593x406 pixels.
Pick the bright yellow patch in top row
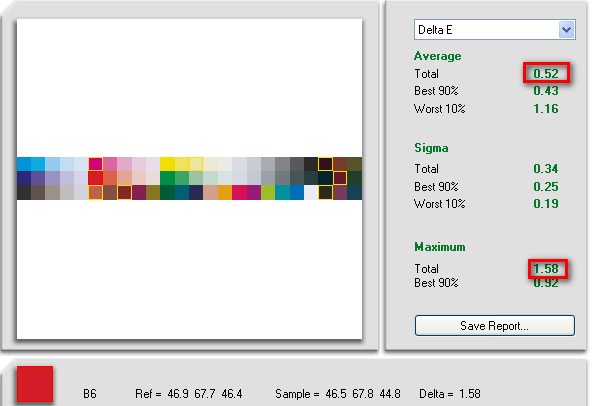(x=167, y=164)
